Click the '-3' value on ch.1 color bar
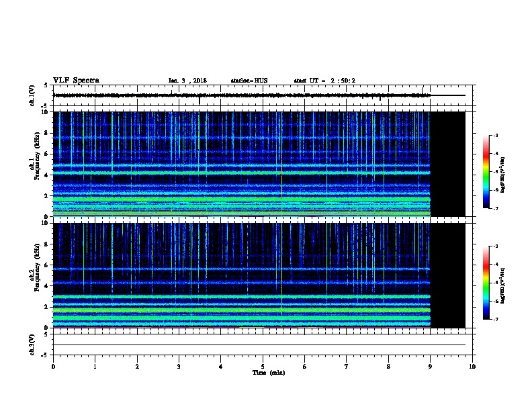 pyautogui.click(x=495, y=136)
